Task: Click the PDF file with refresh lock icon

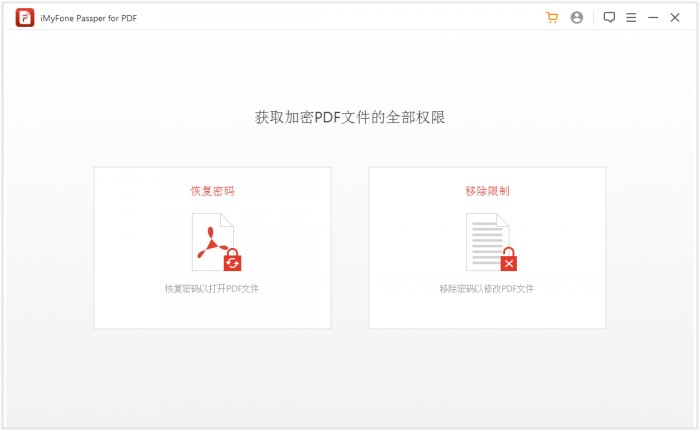Action: coord(217,242)
